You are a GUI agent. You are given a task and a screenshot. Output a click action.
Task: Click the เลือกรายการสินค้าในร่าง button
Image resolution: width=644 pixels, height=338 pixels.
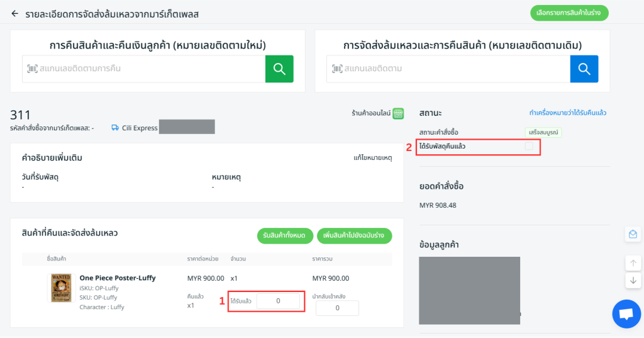(x=569, y=13)
